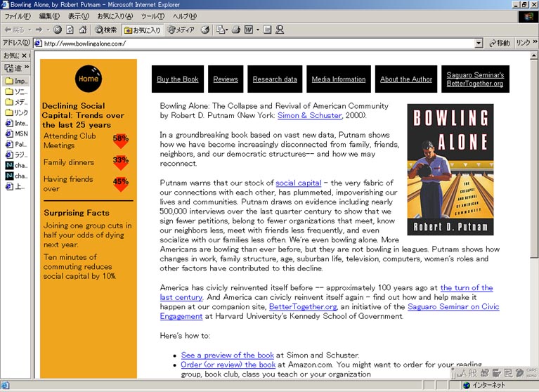Click the Back arrow toolbar button

(x=14, y=30)
